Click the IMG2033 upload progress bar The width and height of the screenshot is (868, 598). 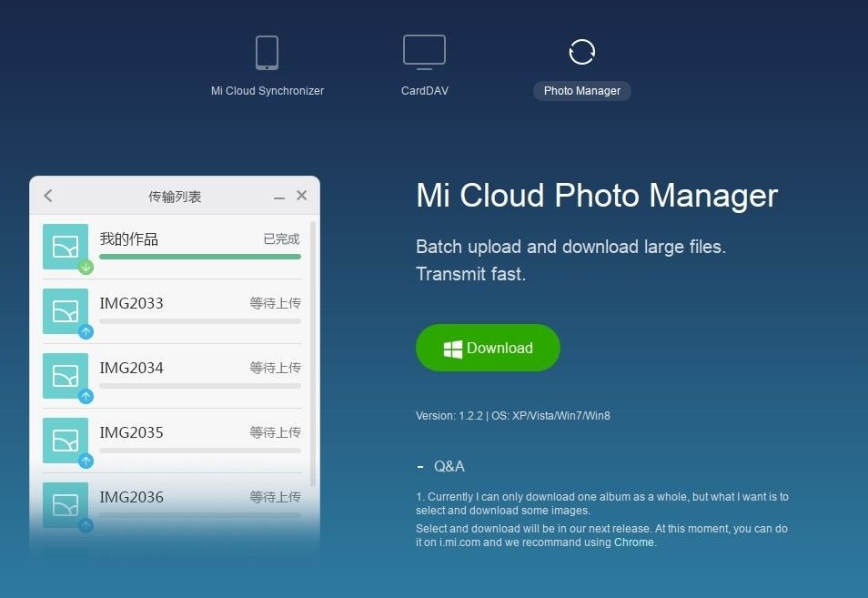tap(200, 321)
